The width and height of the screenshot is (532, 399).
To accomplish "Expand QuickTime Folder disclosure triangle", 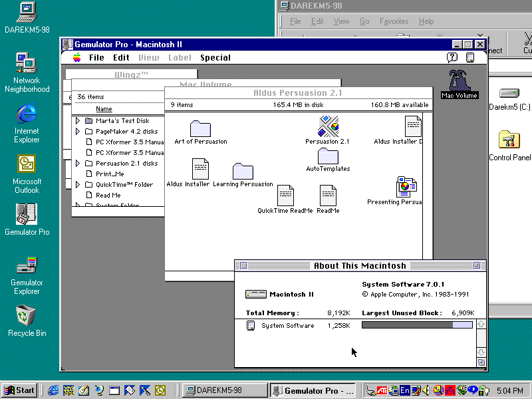I will (78, 185).
